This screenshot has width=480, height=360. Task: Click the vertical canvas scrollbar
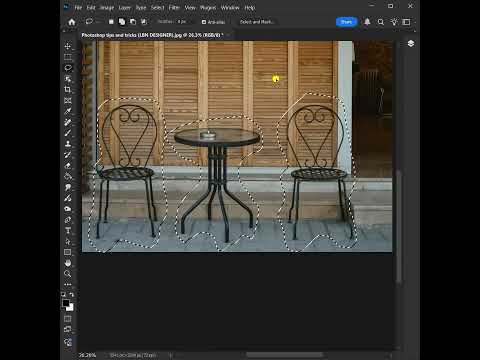(398, 227)
